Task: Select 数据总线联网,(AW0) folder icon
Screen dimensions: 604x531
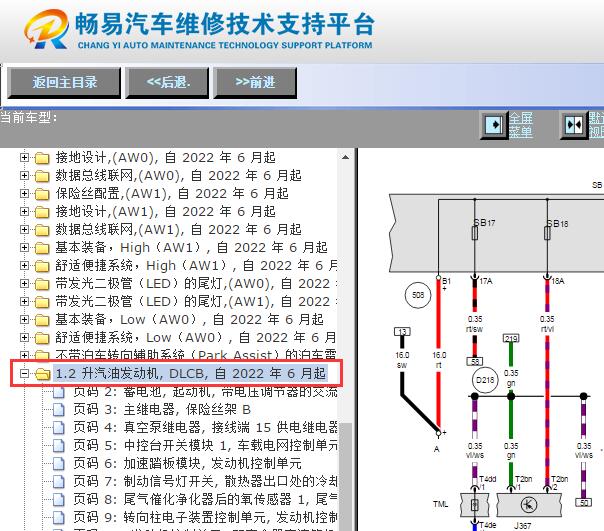Action: coord(42,176)
